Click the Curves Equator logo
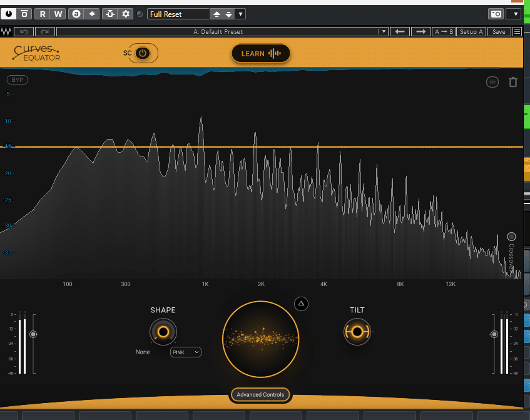 coord(36,53)
